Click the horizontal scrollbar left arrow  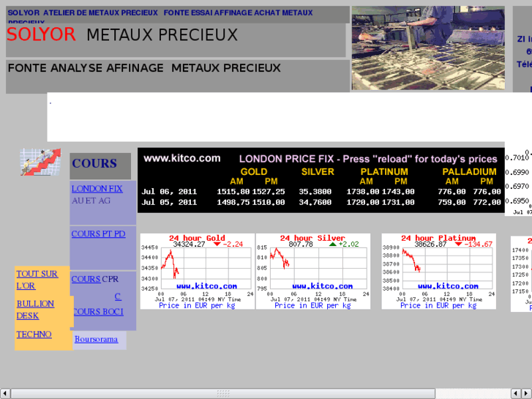[5, 393]
